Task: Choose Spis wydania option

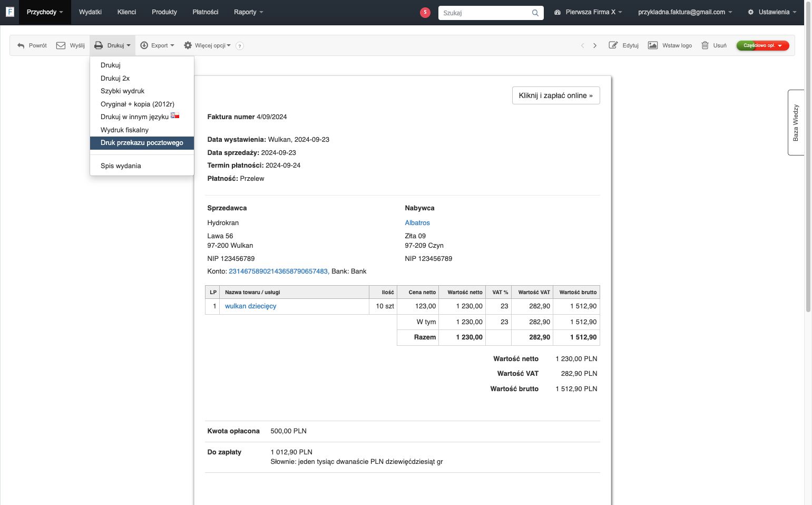Action: tap(142, 166)
